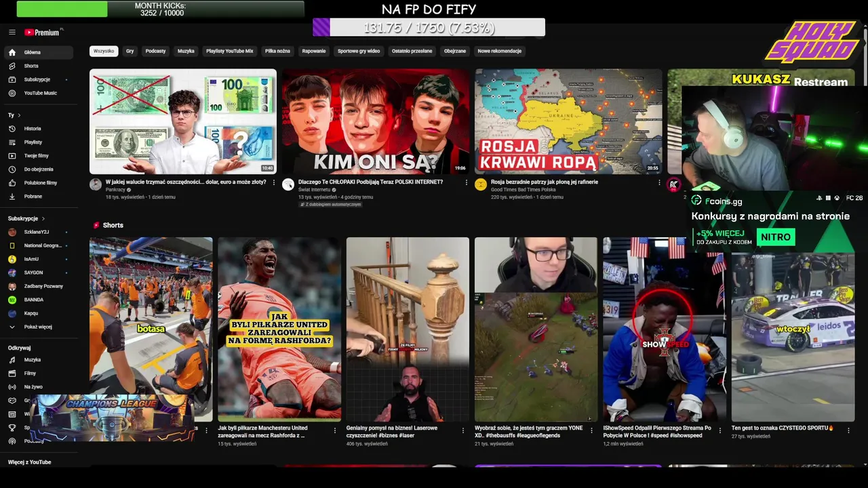Click Pankracy channel avatar
The width and height of the screenshot is (868, 488).
[x=96, y=184]
